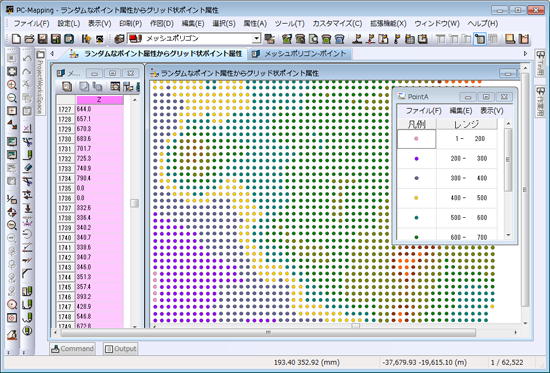
Task: Click the redo arrow in the edit toolbar
Action: (x=27, y=71)
